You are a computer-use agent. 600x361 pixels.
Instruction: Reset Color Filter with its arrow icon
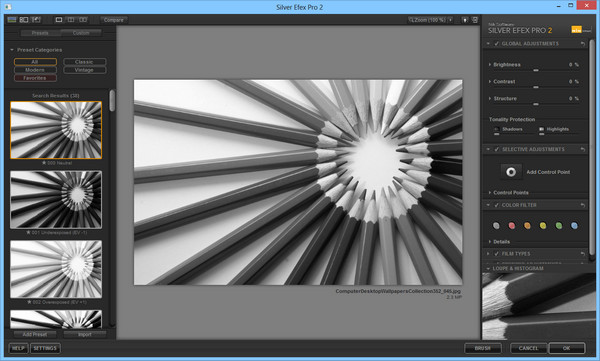pos(582,206)
